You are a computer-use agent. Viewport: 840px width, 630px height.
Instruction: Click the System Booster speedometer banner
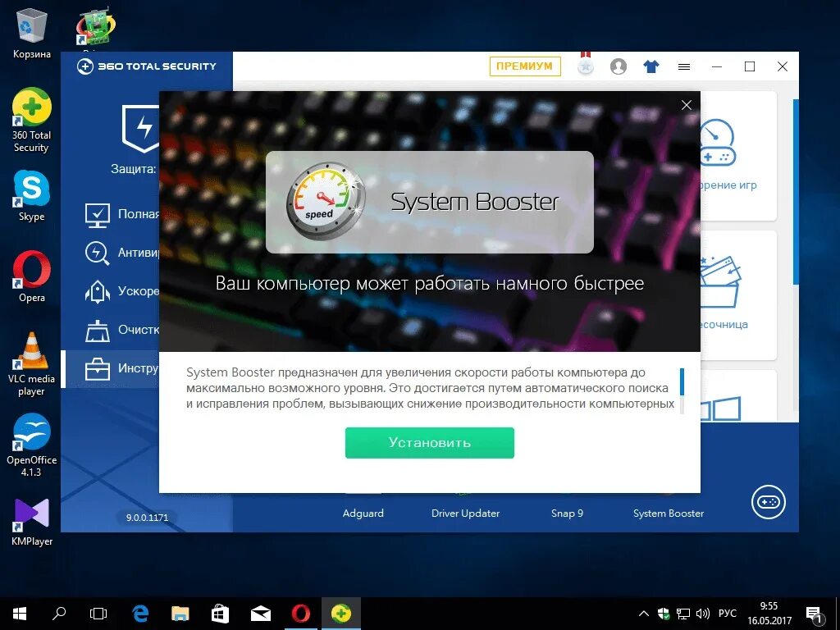430,202
